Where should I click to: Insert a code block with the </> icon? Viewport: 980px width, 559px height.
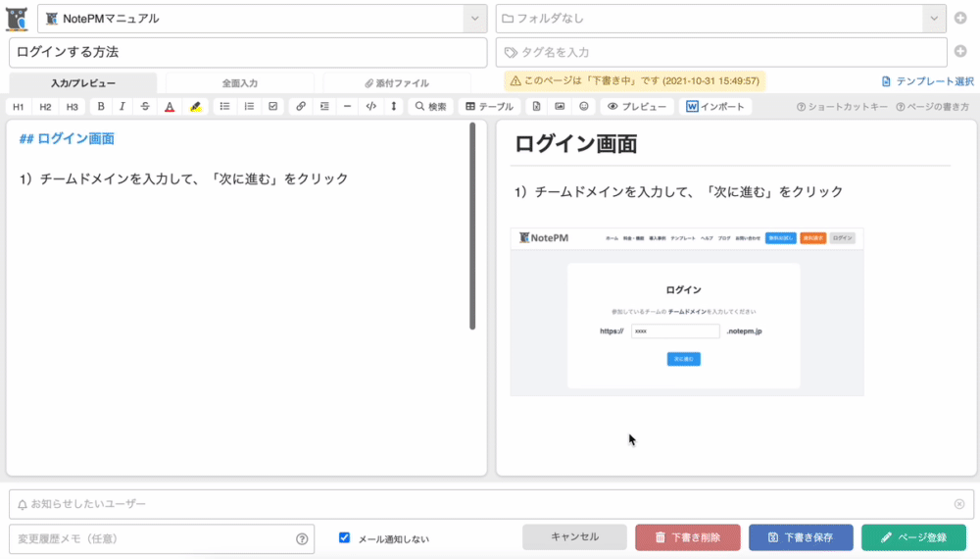370,106
